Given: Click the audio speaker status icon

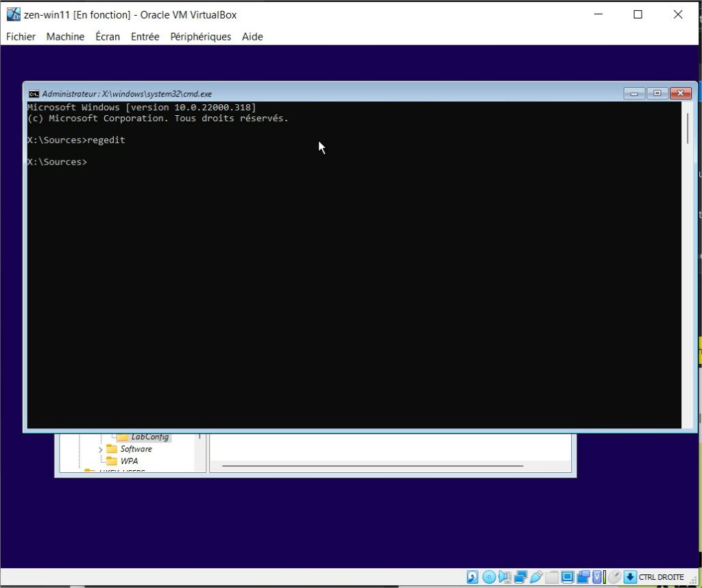Looking at the screenshot, I should pyautogui.click(x=505, y=577).
